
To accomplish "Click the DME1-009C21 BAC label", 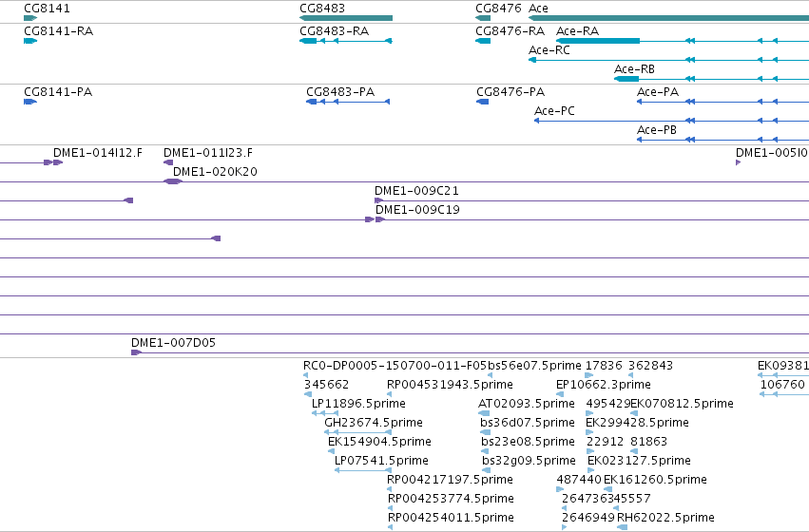I will tap(417, 191).
